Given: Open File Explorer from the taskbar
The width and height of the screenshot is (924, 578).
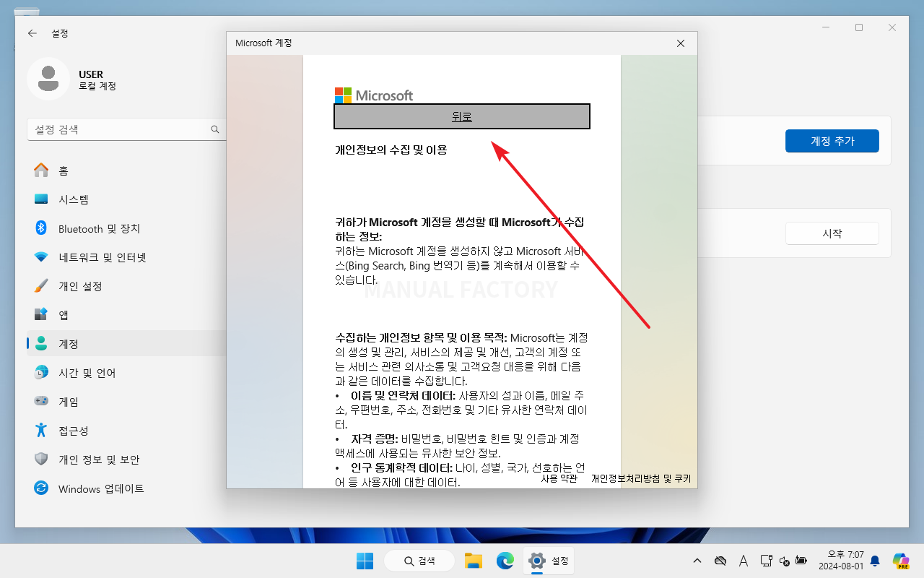Looking at the screenshot, I should click(x=473, y=561).
